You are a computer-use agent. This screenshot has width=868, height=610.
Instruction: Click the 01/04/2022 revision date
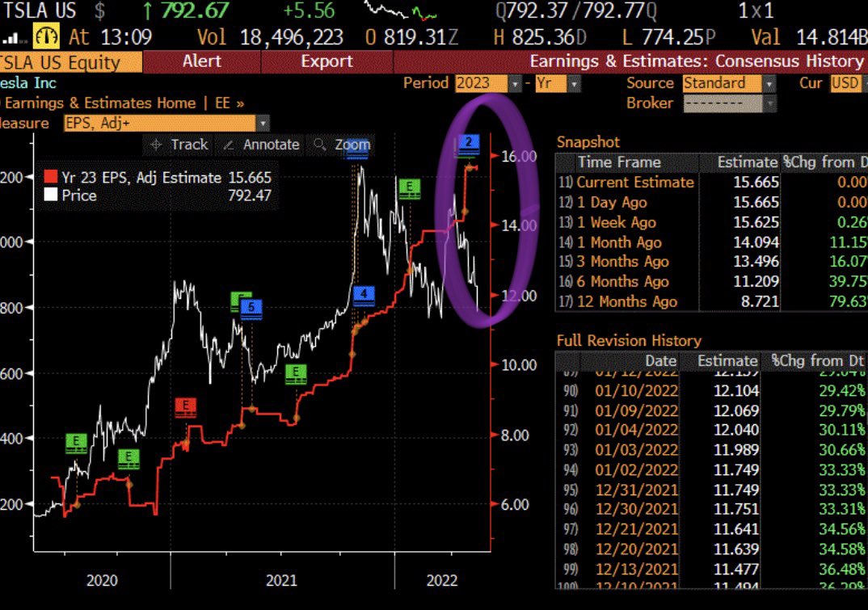(x=637, y=430)
